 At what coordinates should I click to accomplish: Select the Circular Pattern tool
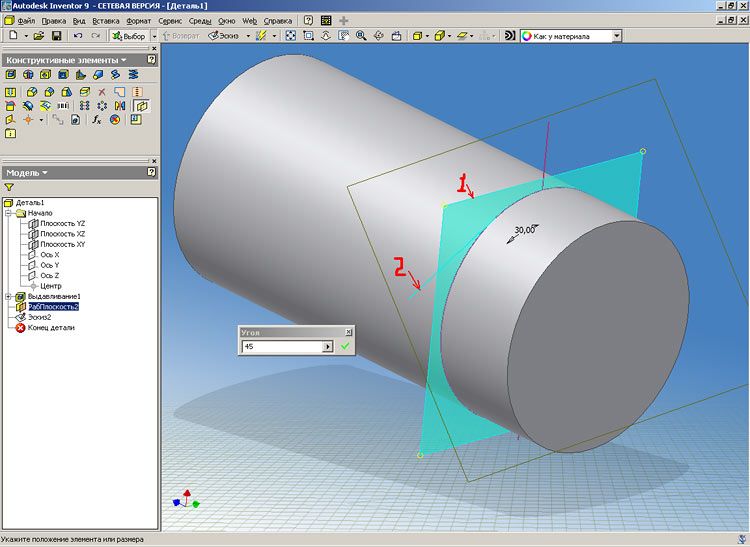click(102, 106)
